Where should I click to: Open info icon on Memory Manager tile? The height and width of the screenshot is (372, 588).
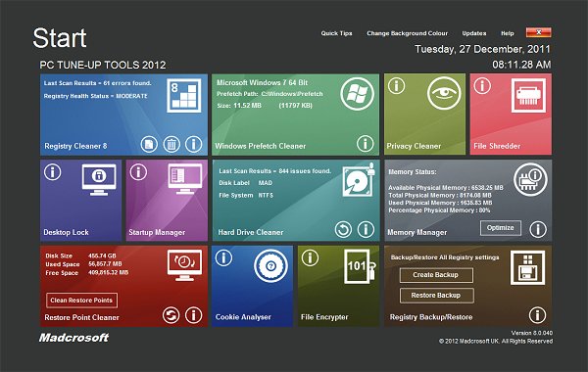538,229
